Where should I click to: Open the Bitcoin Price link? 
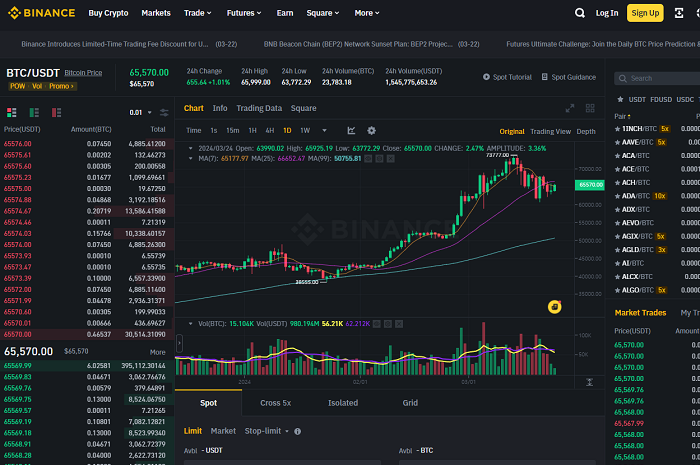pyautogui.click(x=83, y=73)
